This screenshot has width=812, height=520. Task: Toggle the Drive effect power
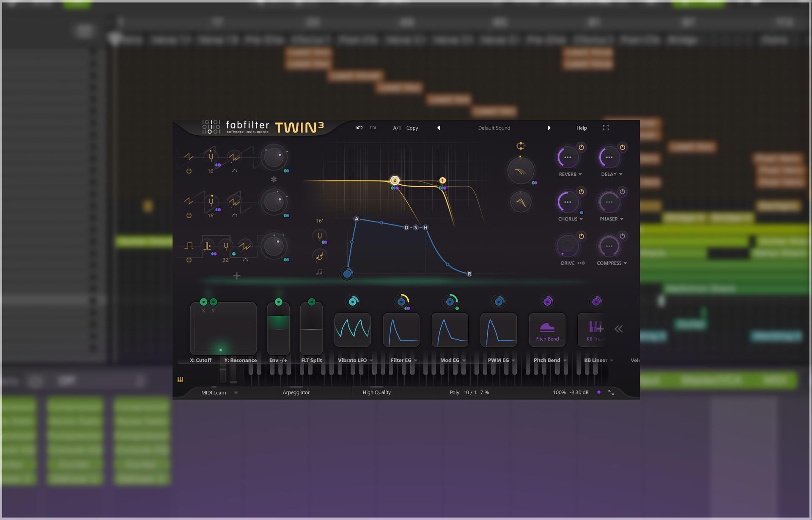(581, 236)
